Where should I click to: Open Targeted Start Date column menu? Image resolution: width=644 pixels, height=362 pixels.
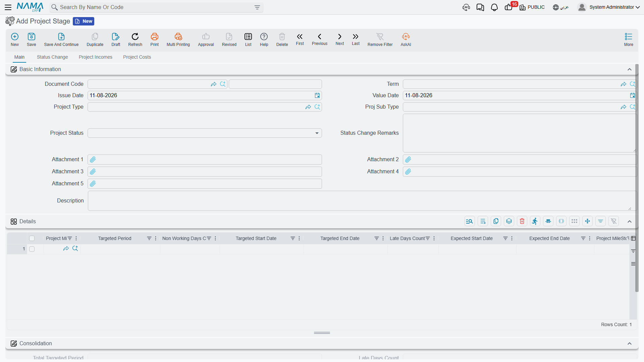[299, 238]
